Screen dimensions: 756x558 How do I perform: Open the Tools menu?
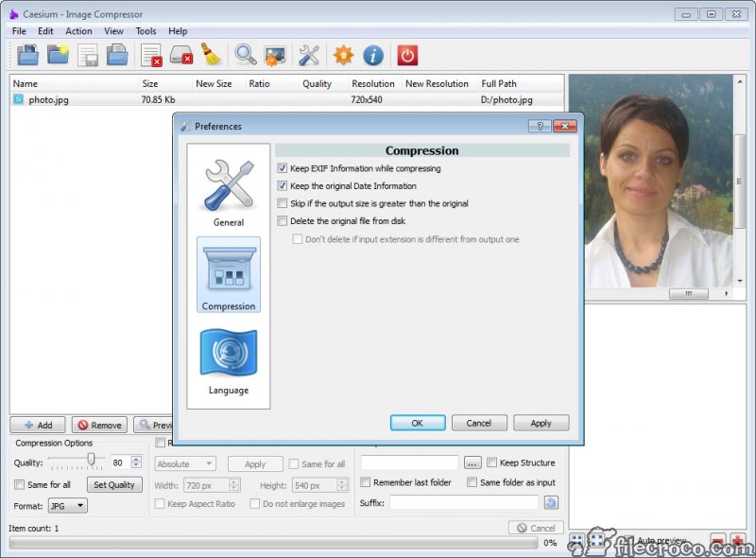[146, 31]
